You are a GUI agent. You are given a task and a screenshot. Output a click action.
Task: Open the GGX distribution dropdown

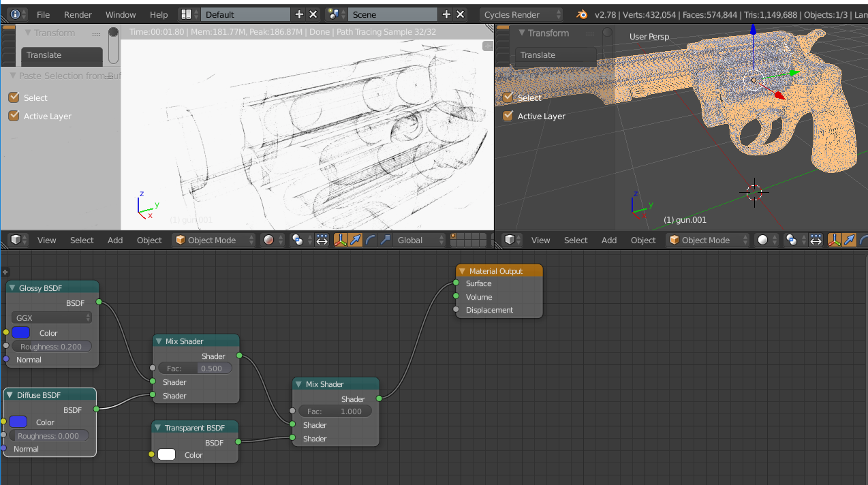[52, 317]
